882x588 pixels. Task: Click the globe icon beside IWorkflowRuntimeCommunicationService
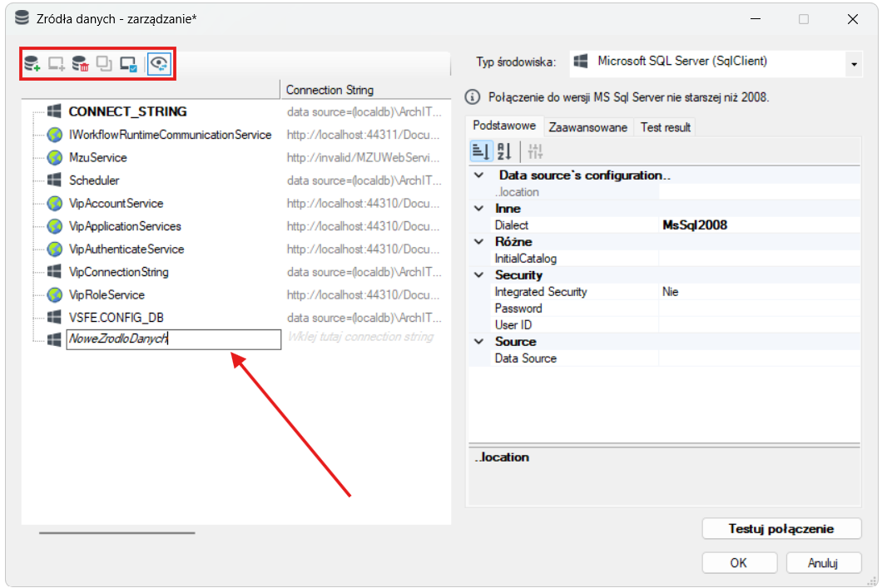(55, 135)
